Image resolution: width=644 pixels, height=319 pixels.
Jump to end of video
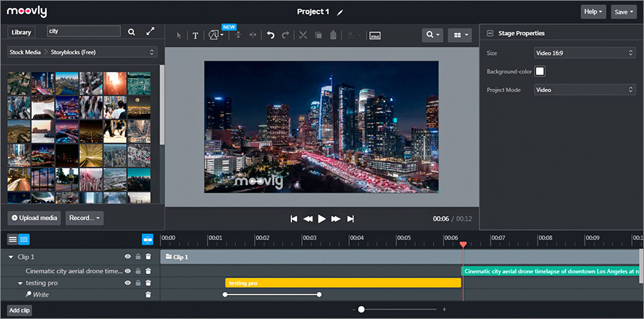tap(351, 219)
